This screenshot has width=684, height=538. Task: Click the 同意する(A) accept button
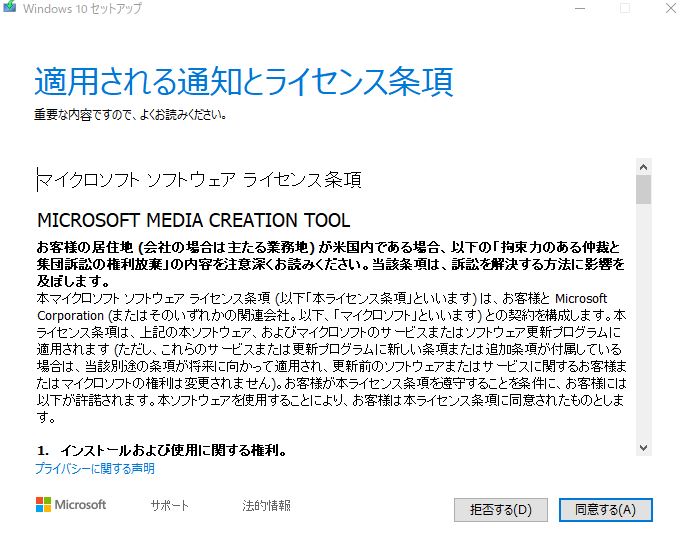[x=605, y=510]
